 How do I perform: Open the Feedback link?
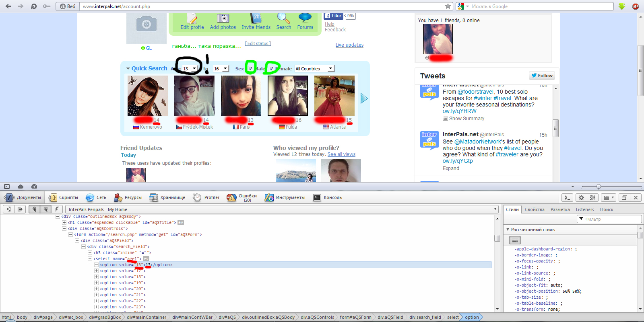pyautogui.click(x=335, y=30)
